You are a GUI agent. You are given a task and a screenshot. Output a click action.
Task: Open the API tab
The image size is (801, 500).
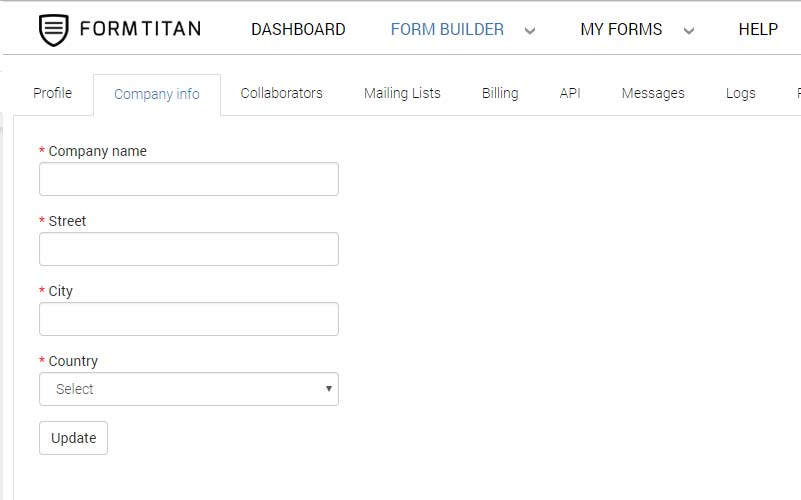[570, 93]
